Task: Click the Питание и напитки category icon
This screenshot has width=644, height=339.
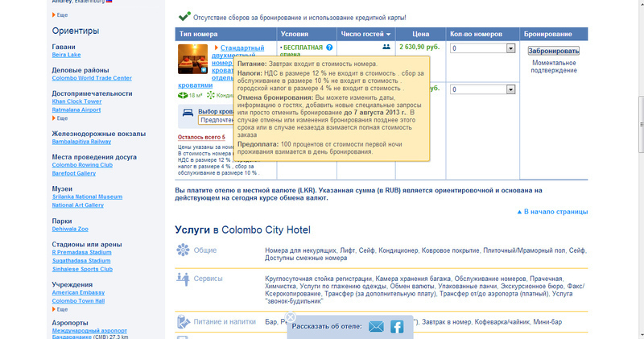Action: click(x=184, y=322)
